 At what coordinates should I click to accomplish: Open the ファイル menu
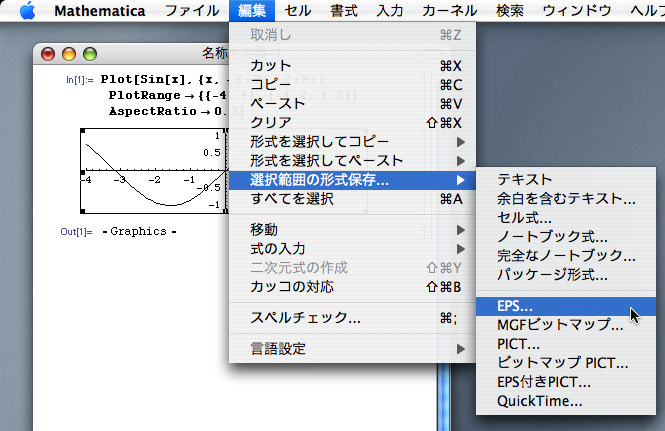tap(191, 12)
